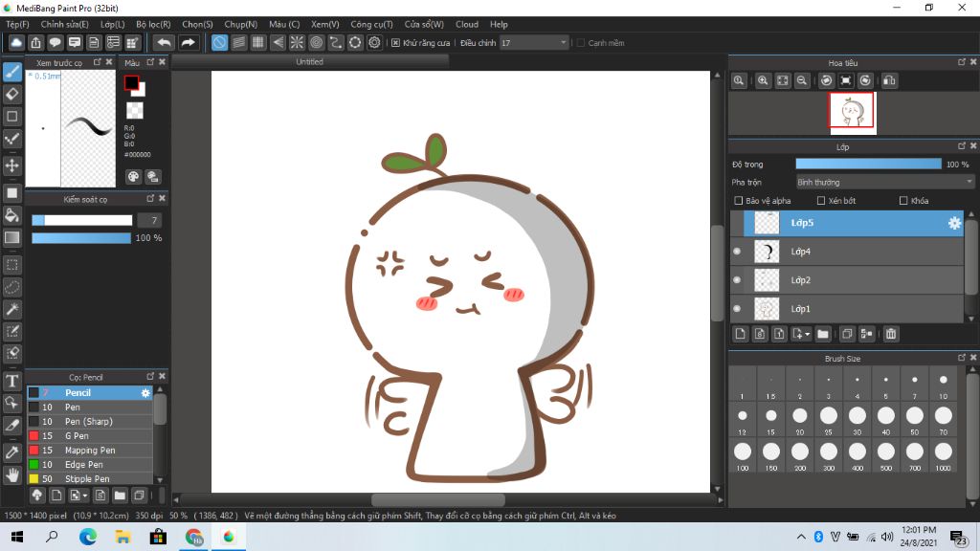The height and width of the screenshot is (551, 980).
Task: Click the navigator canvas thumbnail
Action: click(x=853, y=113)
